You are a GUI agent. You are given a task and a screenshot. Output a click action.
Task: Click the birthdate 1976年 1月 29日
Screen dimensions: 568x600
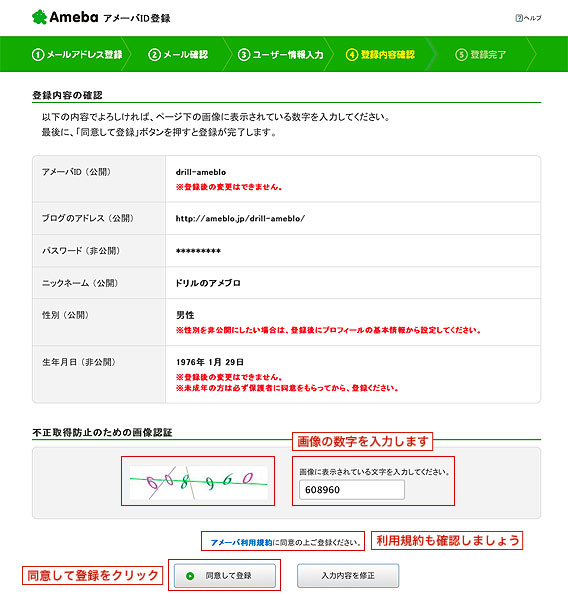point(210,362)
